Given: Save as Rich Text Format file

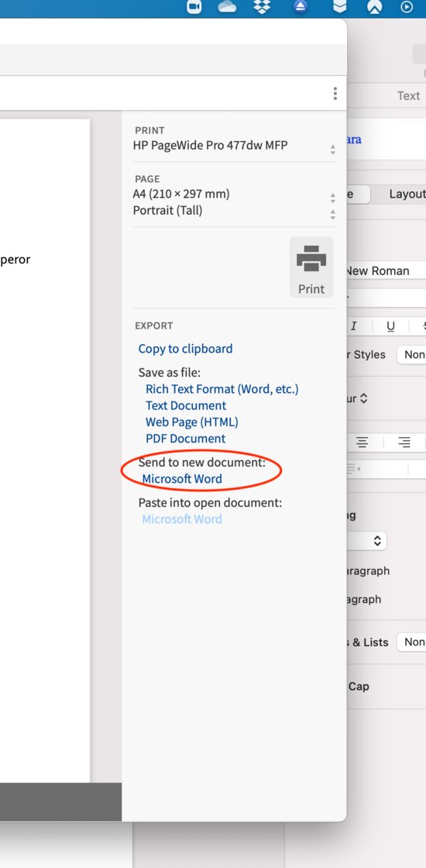Looking at the screenshot, I should coord(222,389).
